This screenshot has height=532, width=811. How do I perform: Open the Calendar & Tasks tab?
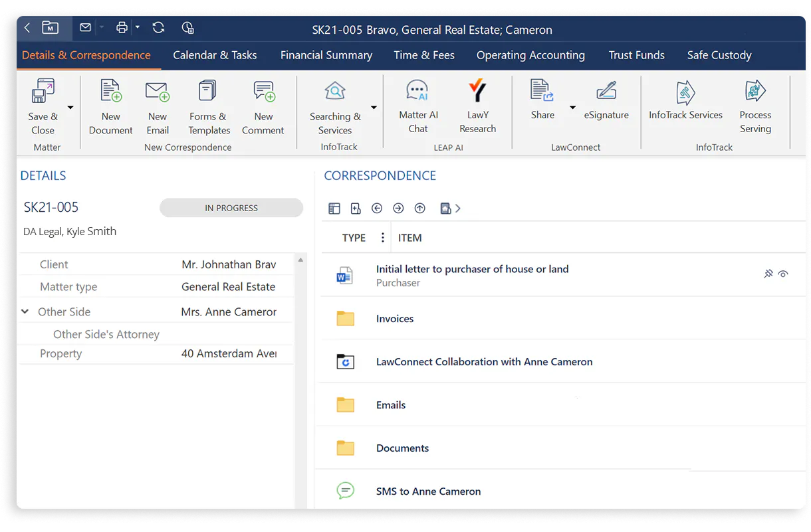pos(215,55)
